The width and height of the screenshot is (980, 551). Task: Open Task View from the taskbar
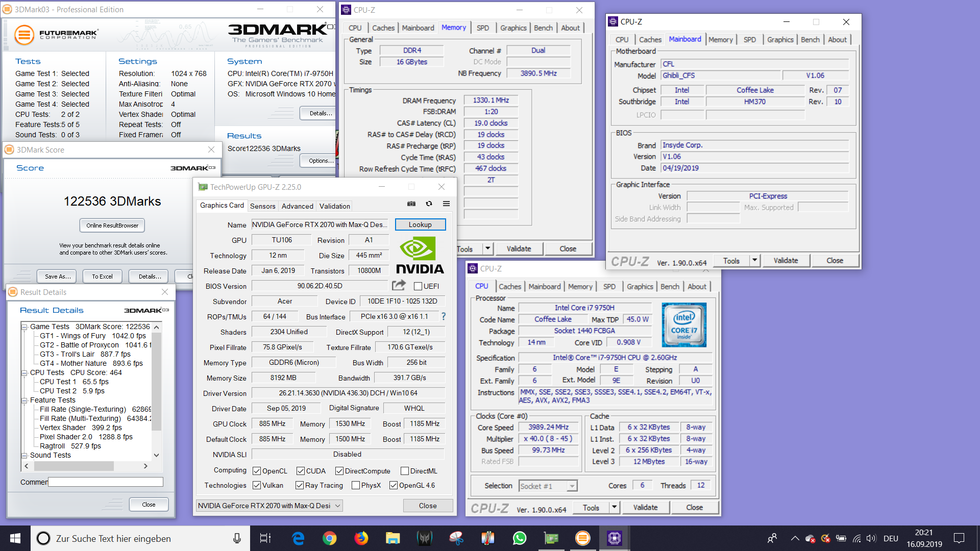265,538
